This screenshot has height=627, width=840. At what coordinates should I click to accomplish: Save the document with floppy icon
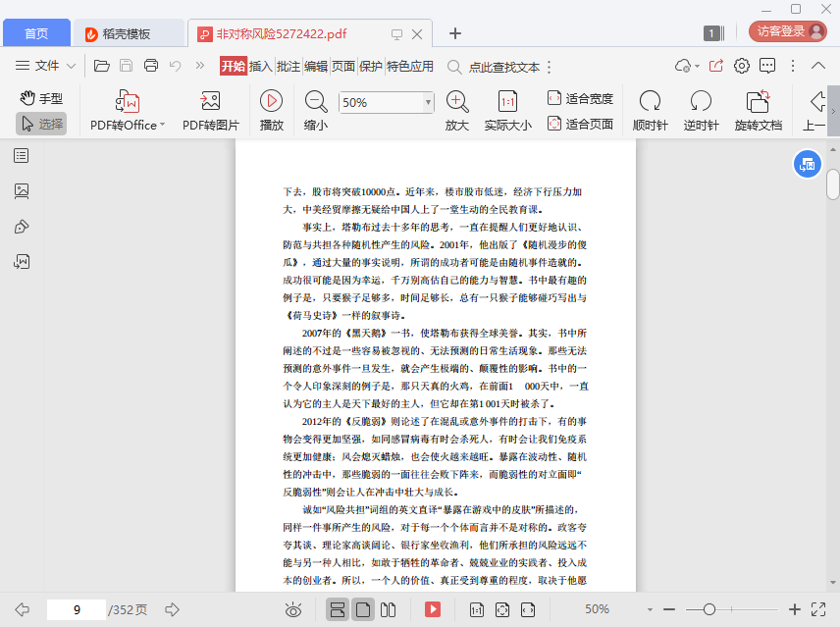126,66
